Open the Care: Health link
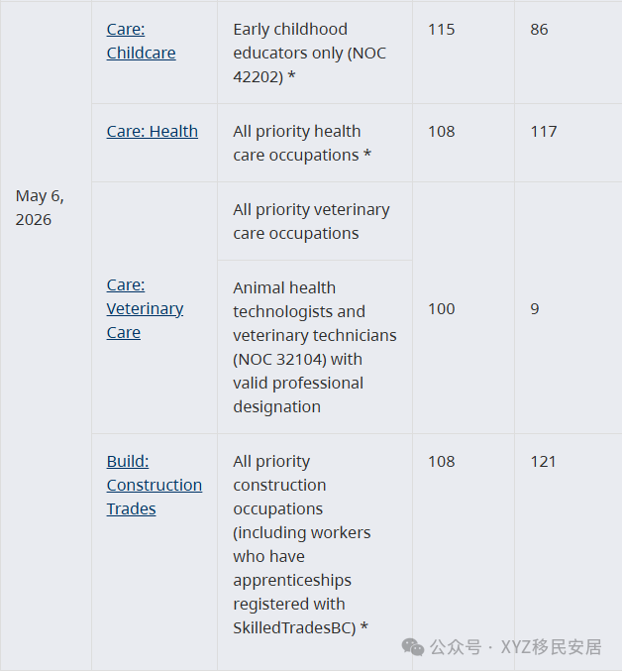622x672 pixels. [x=153, y=131]
